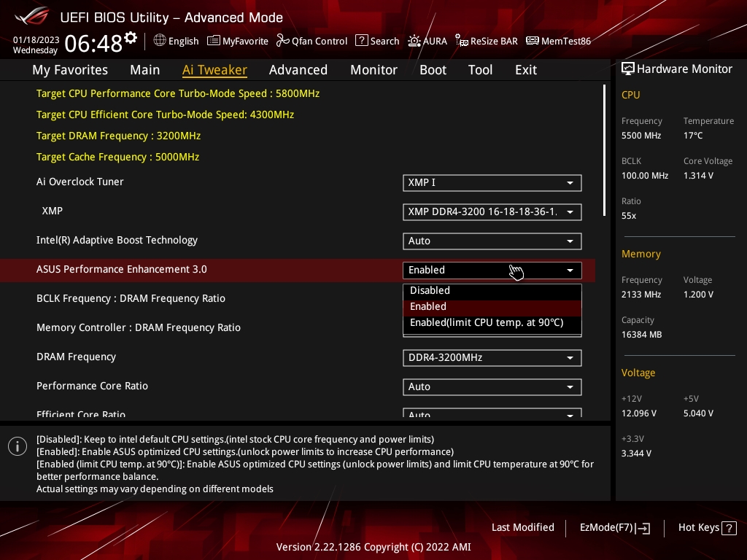Select Memory Controller : DRAM Frequency Ratio row
The image size is (747, 560).
(139, 327)
